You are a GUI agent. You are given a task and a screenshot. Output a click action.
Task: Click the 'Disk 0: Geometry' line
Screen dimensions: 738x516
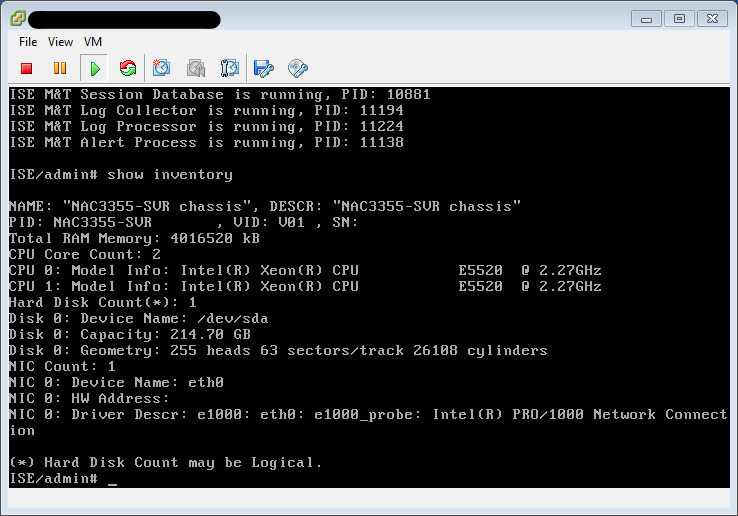click(x=278, y=351)
